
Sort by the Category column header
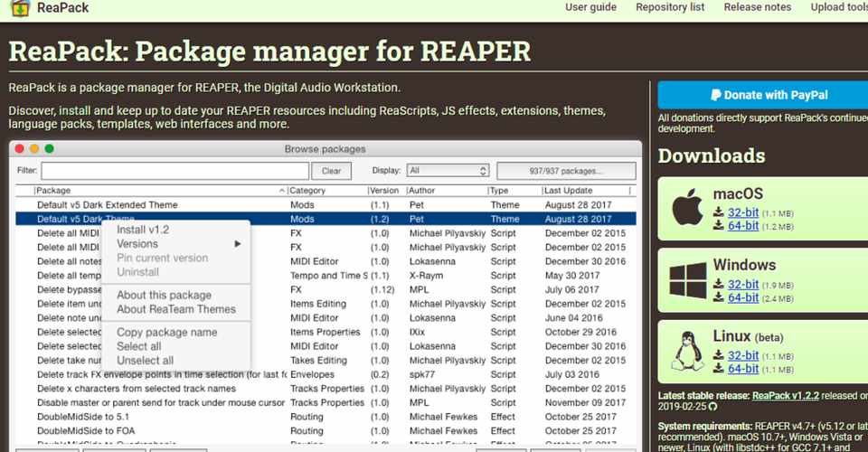(x=326, y=191)
